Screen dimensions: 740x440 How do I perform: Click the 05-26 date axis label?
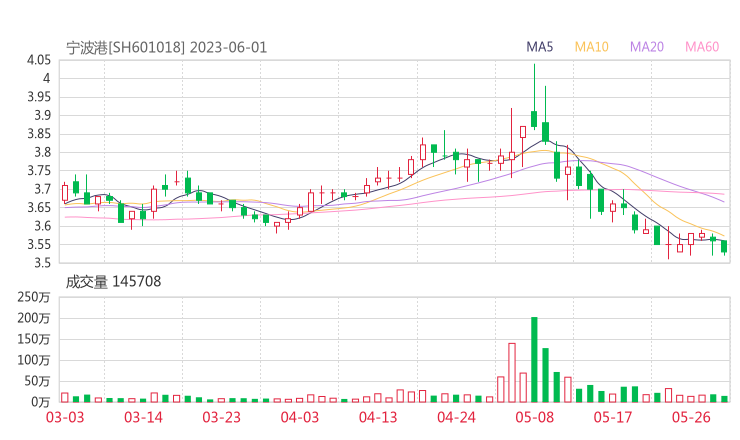[x=691, y=417]
